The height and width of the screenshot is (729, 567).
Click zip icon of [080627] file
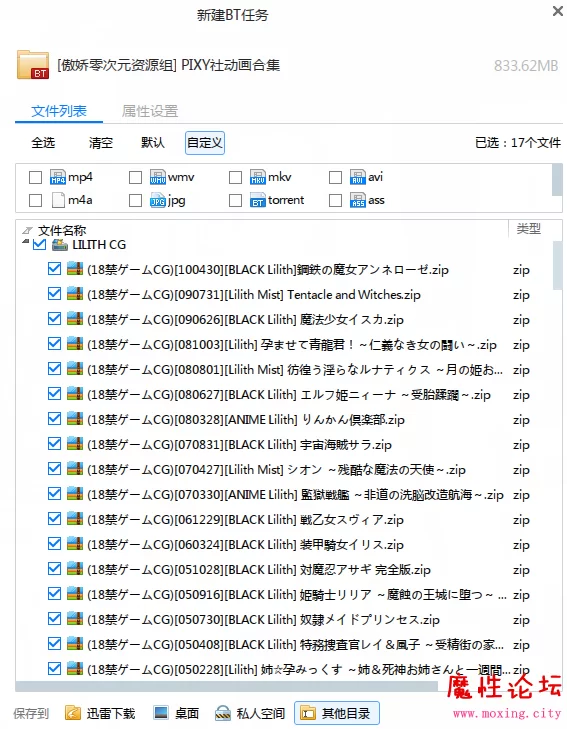75,394
